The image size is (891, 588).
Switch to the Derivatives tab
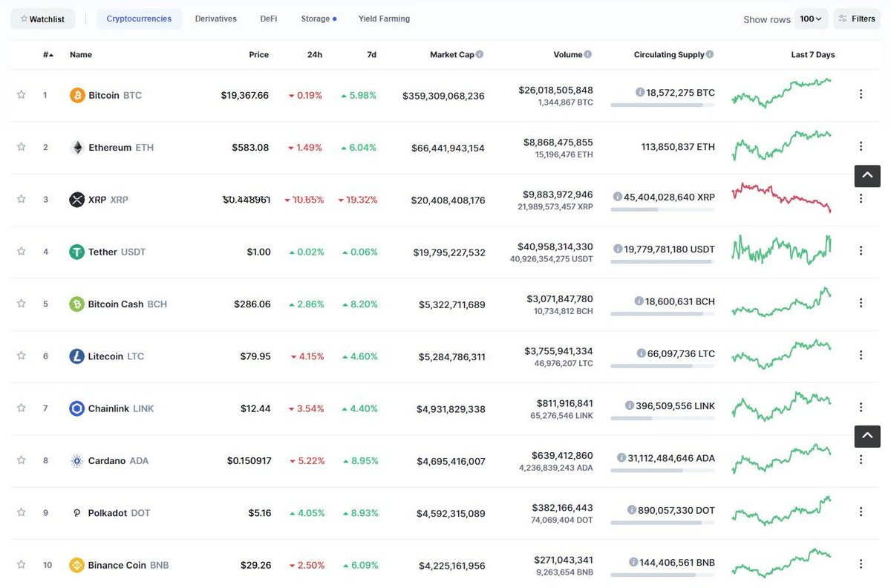tap(215, 19)
